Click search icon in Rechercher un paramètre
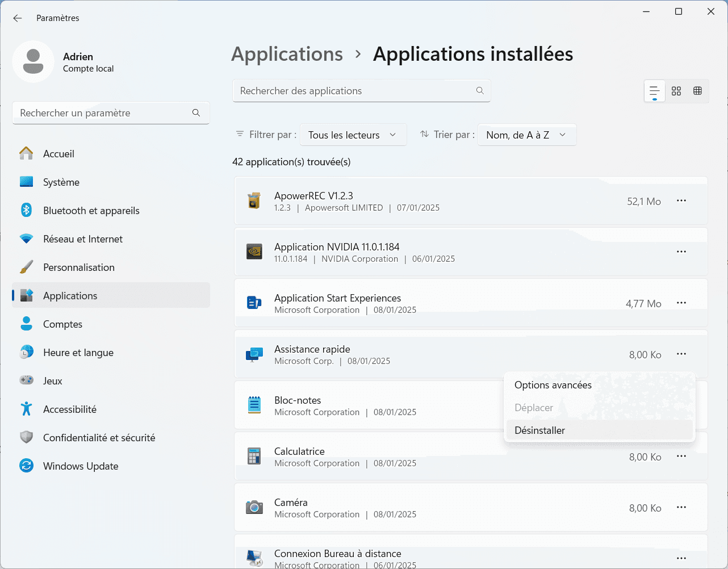The height and width of the screenshot is (569, 728). [196, 113]
